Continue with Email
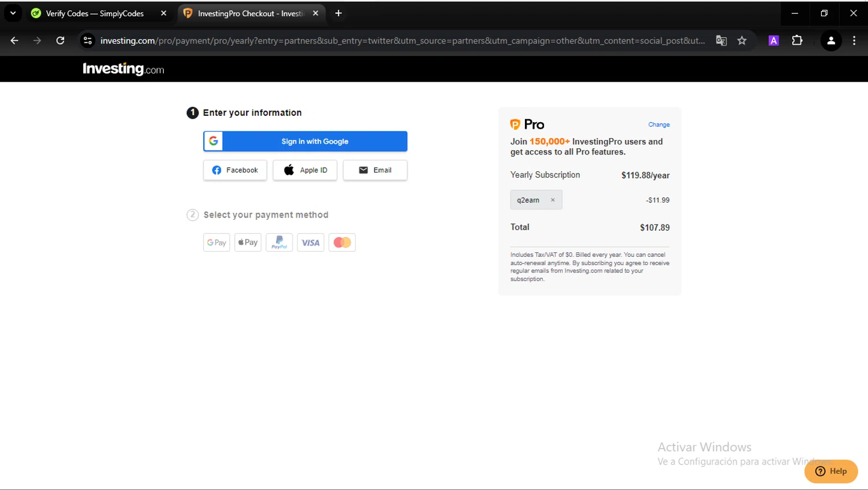 click(375, 170)
